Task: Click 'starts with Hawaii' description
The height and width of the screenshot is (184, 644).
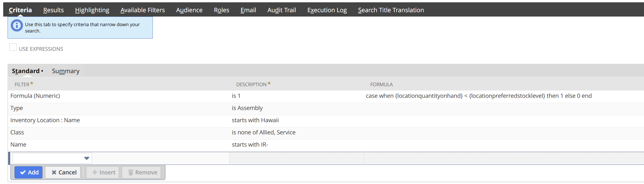Action: point(255,120)
